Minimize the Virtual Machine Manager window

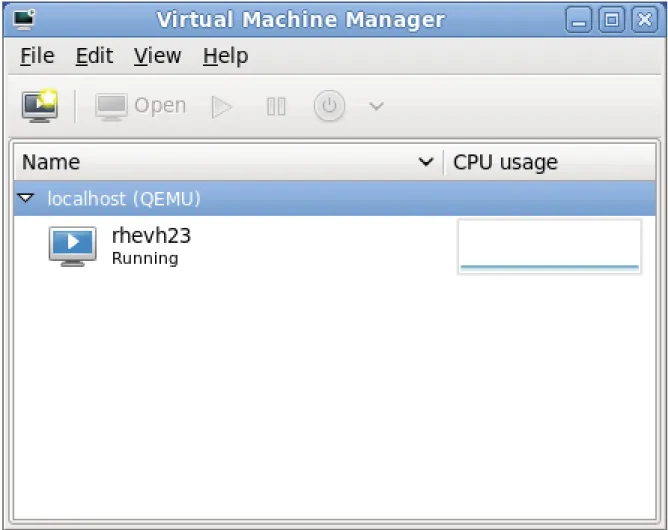(578, 20)
